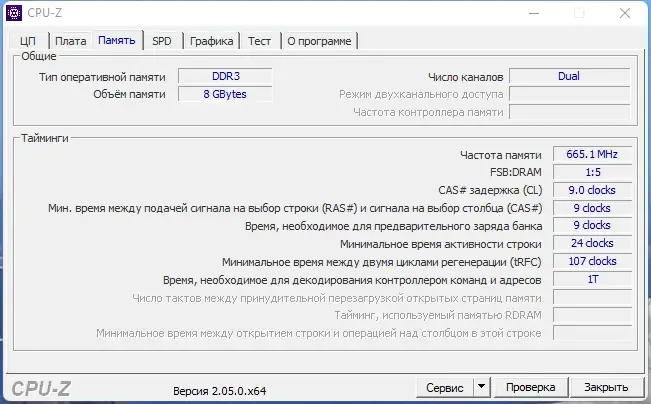Click the 24 clocks value

pos(592,243)
